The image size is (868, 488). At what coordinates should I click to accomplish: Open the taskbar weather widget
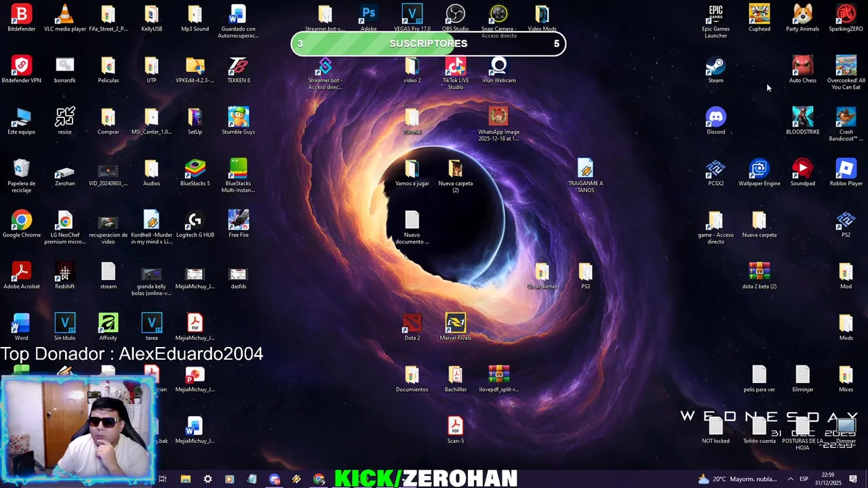737,479
